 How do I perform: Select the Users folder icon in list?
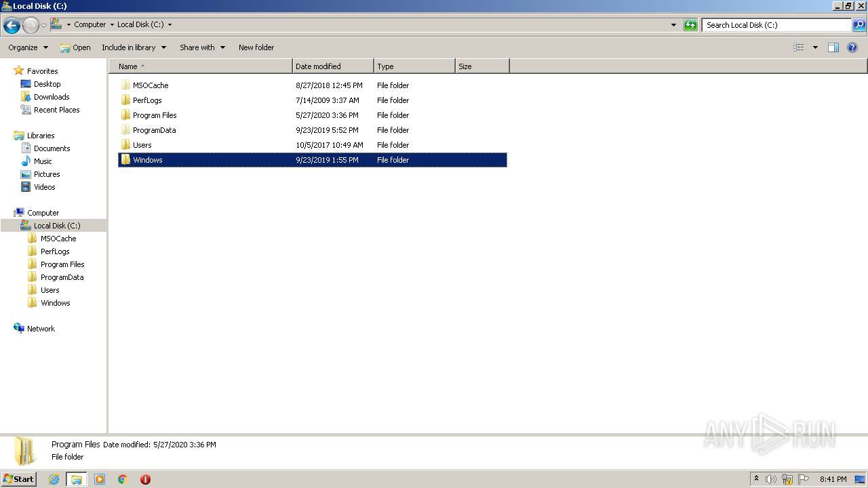point(125,145)
